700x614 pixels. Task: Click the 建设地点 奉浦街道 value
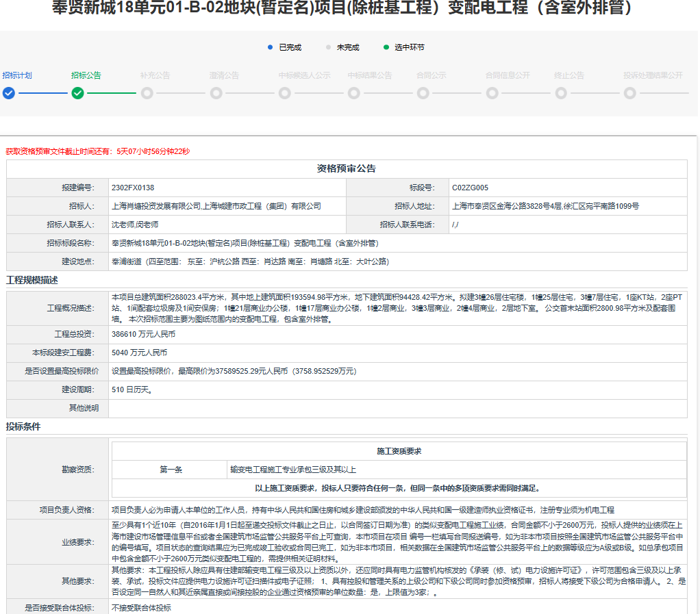coord(251,262)
